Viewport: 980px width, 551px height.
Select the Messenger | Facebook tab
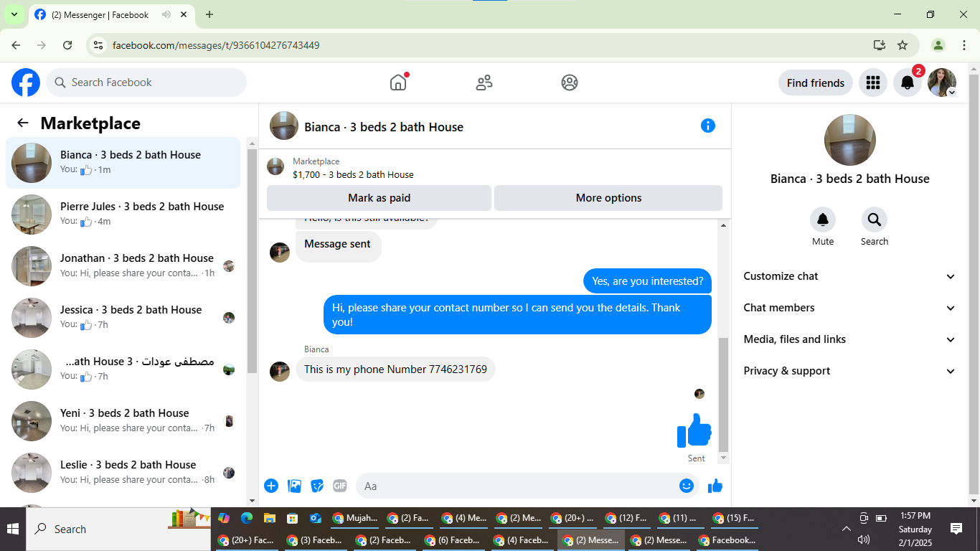[110, 14]
